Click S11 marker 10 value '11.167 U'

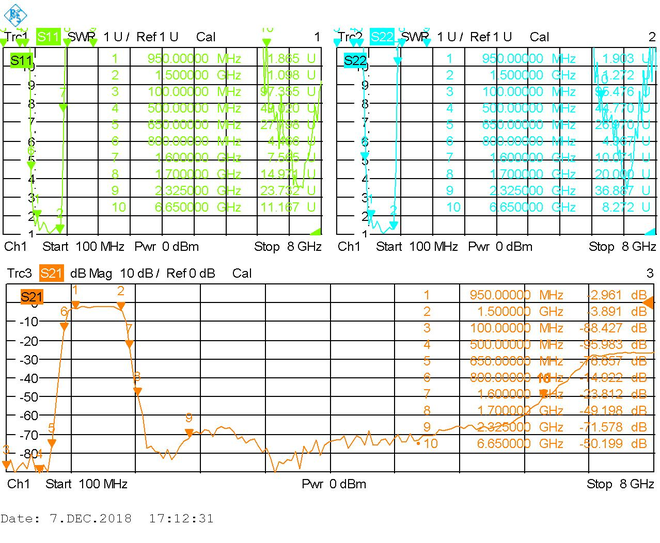(x=288, y=207)
